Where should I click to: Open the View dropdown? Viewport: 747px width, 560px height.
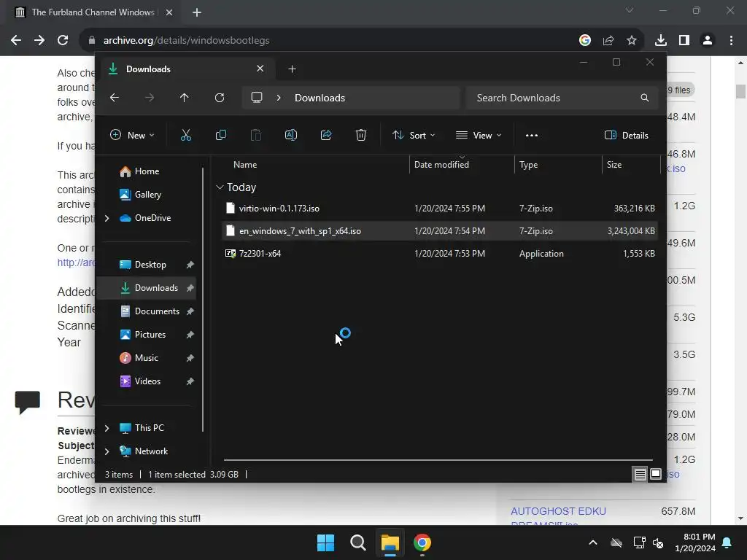click(x=479, y=135)
